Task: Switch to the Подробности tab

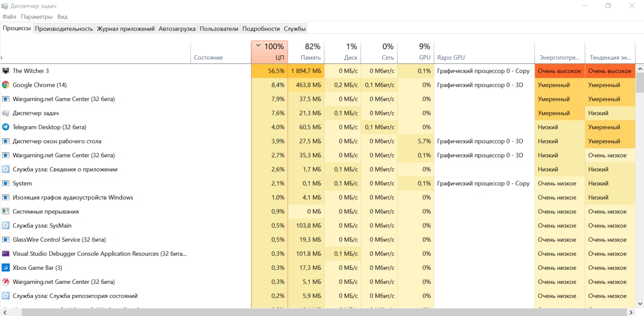Action: click(261, 29)
